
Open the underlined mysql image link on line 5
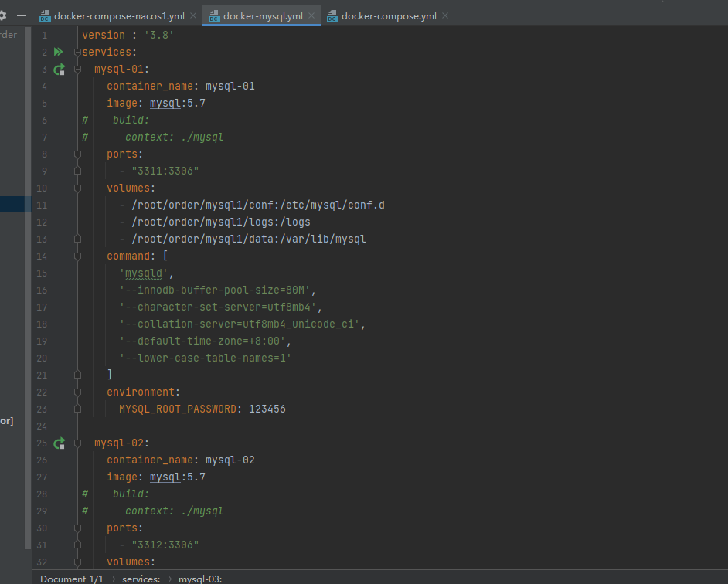[x=165, y=103]
